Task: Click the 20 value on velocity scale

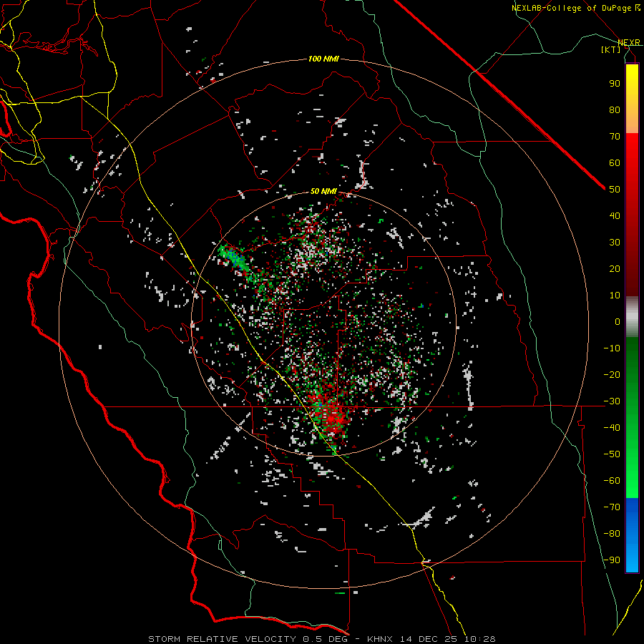Action: pyautogui.click(x=615, y=268)
